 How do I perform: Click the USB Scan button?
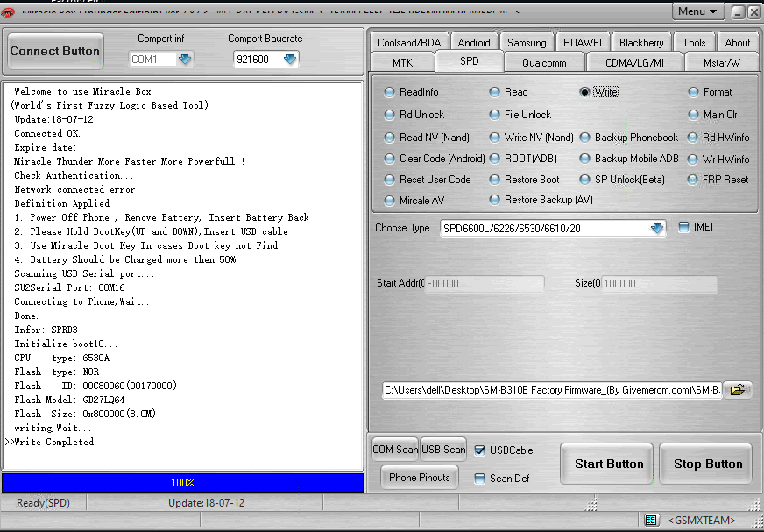tap(443, 449)
